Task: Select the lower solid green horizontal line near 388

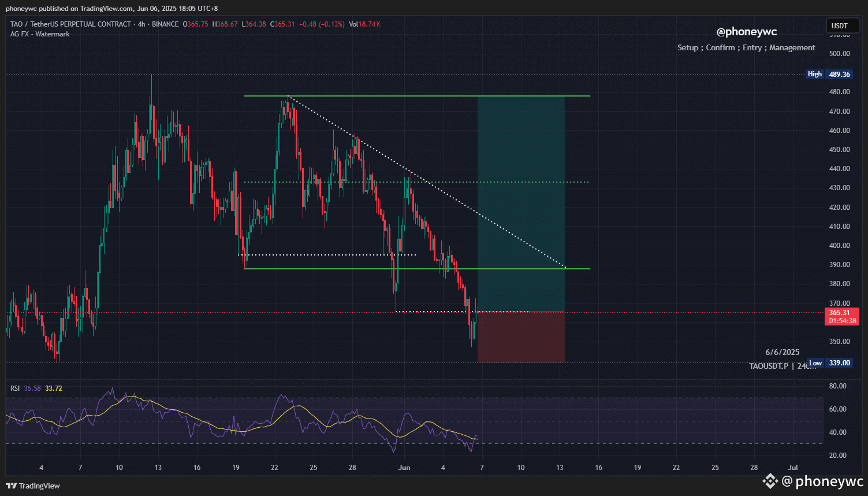Action: click(417, 269)
